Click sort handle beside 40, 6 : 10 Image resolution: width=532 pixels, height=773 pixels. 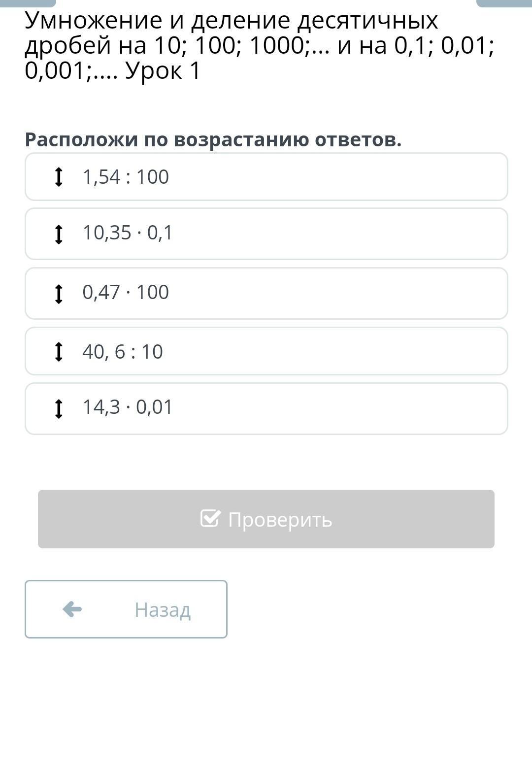pyautogui.click(x=59, y=352)
